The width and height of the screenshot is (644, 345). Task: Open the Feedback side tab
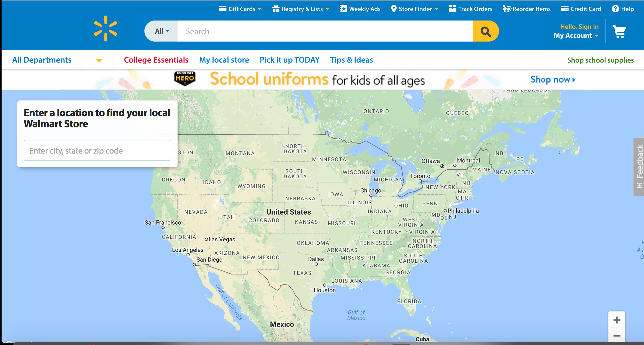[639, 166]
